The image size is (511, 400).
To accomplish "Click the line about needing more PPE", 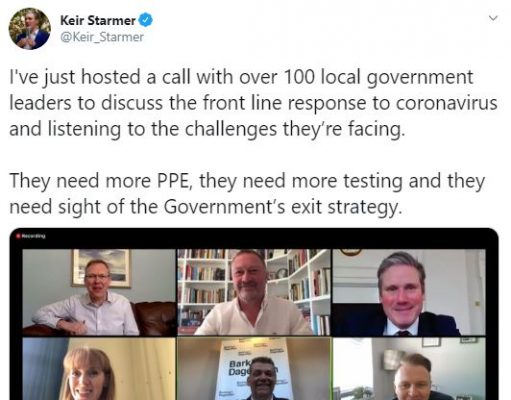I will point(247,182).
